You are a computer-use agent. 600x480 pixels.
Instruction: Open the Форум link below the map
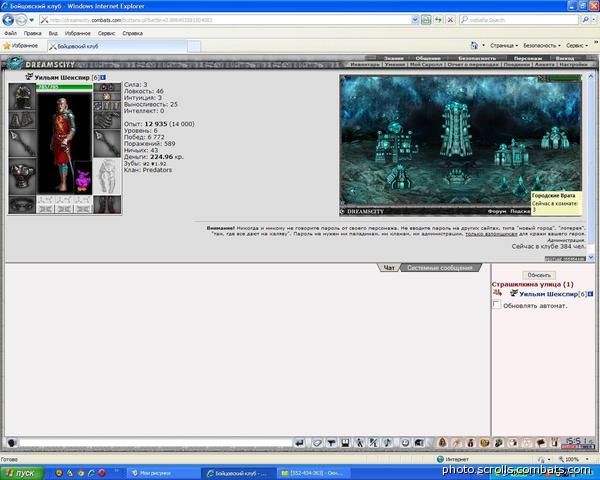497,211
